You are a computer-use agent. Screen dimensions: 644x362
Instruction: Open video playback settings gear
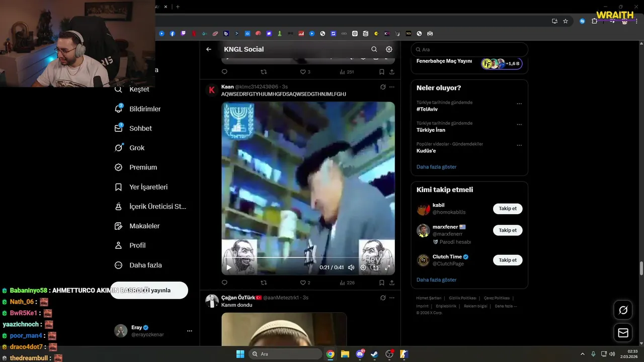[x=363, y=267]
